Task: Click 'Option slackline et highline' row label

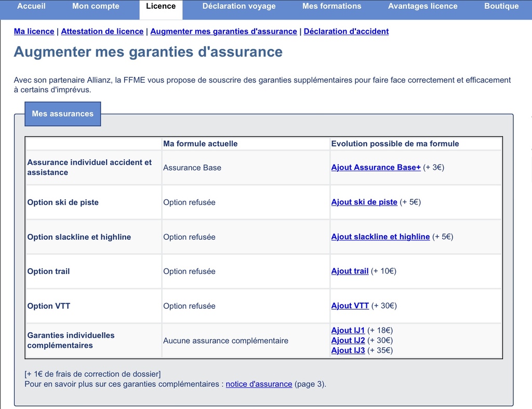Action: click(x=79, y=237)
